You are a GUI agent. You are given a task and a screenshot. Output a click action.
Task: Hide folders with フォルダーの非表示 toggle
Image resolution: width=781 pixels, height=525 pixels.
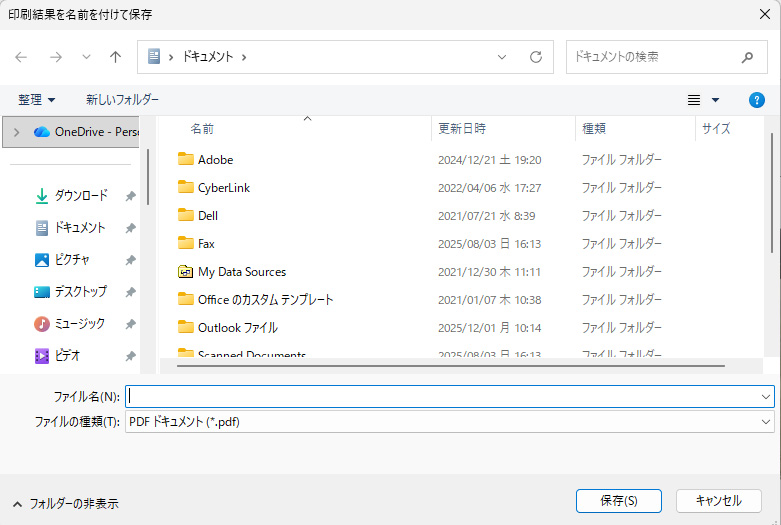[65, 504]
